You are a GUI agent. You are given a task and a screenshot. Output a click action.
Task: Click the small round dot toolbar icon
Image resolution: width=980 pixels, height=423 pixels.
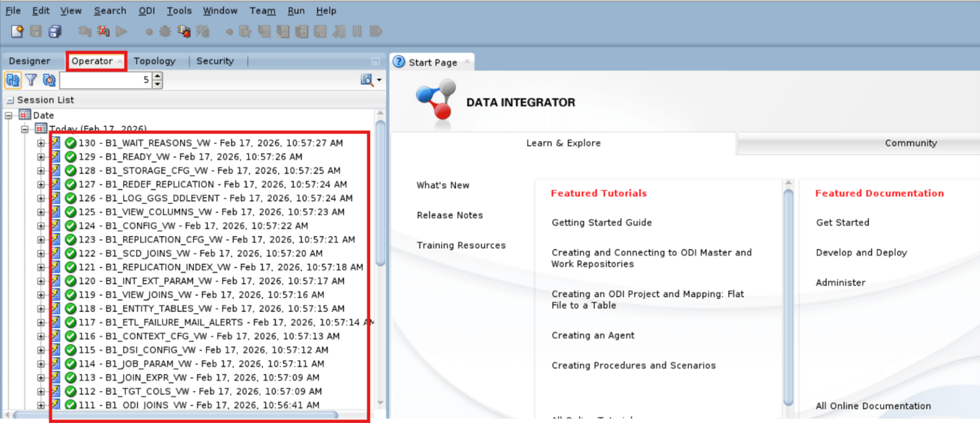[149, 32]
